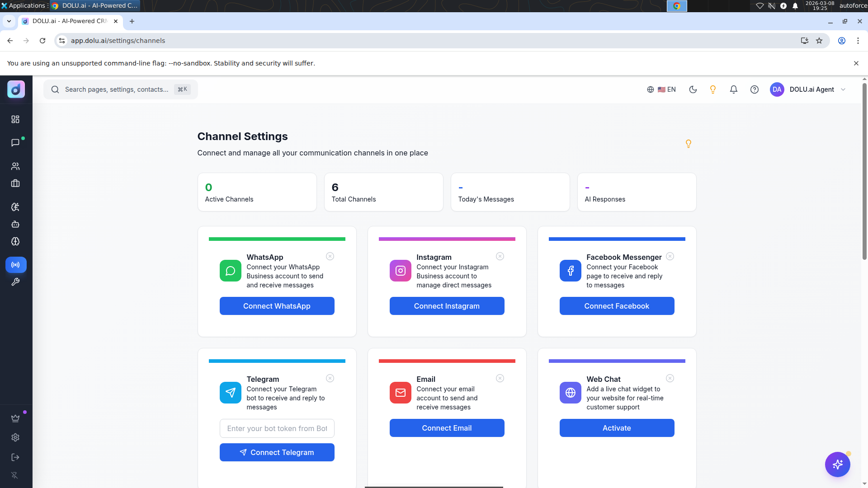Click the Facebook Messenger card status icon
The height and width of the screenshot is (488, 868).
click(x=670, y=256)
